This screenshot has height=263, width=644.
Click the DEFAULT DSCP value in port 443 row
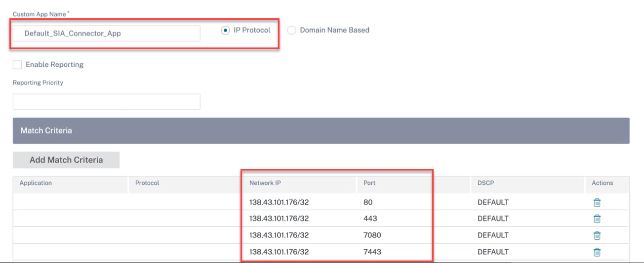point(493,219)
